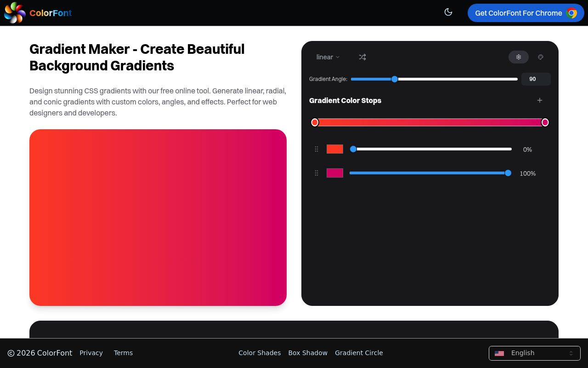Click the Gradient Angle value field showing 90
This screenshot has height=368, width=588.
536,79
